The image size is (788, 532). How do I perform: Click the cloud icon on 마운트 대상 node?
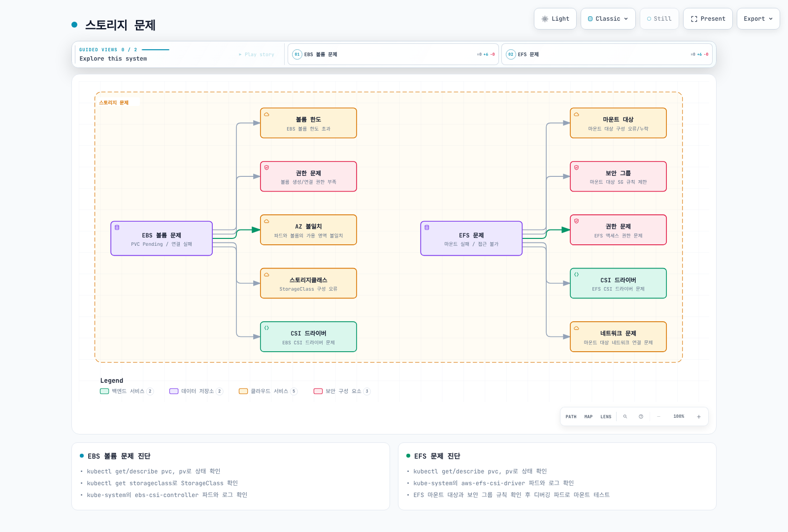(576, 114)
